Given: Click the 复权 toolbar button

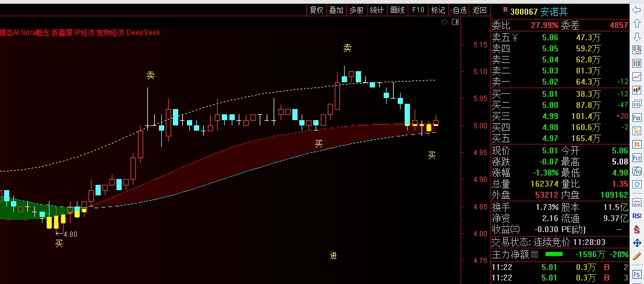Looking at the screenshot, I should click(316, 10).
